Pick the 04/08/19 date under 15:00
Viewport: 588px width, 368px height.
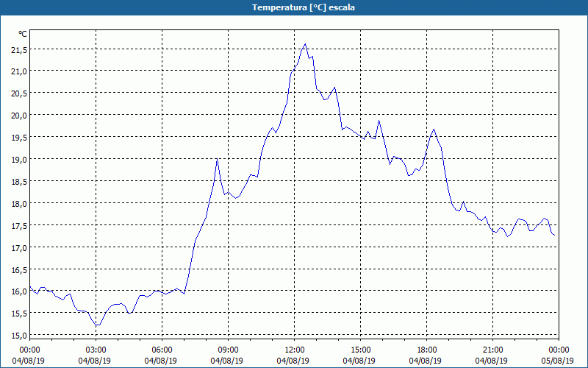coord(359,361)
